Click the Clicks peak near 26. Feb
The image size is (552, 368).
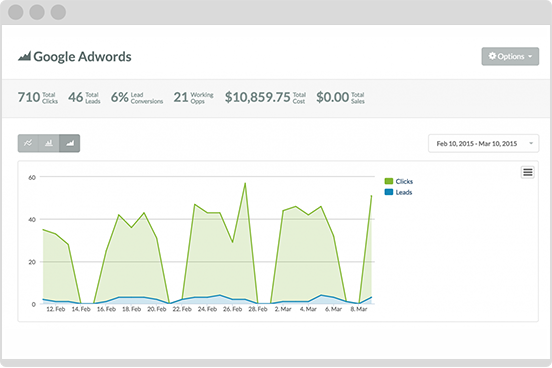(x=245, y=183)
